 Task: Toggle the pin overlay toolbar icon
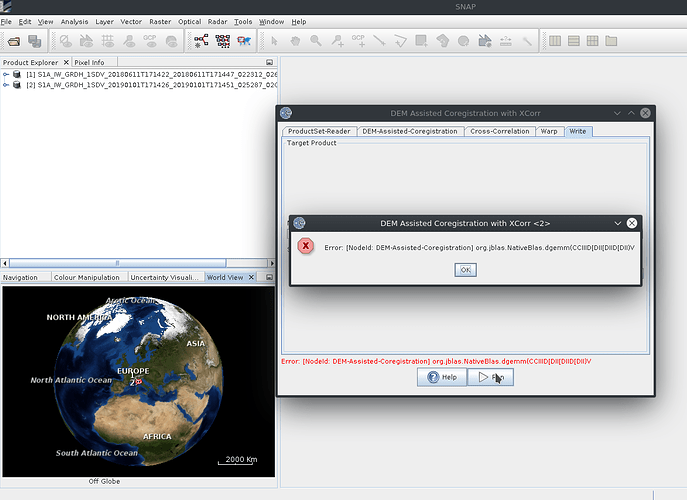[129, 41]
